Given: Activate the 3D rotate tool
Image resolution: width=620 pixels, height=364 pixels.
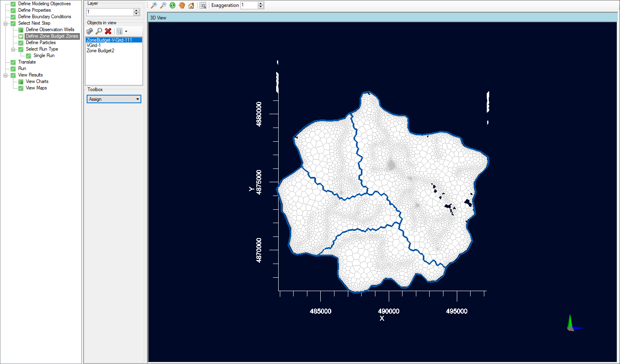Looking at the screenshot, I should click(x=173, y=5).
